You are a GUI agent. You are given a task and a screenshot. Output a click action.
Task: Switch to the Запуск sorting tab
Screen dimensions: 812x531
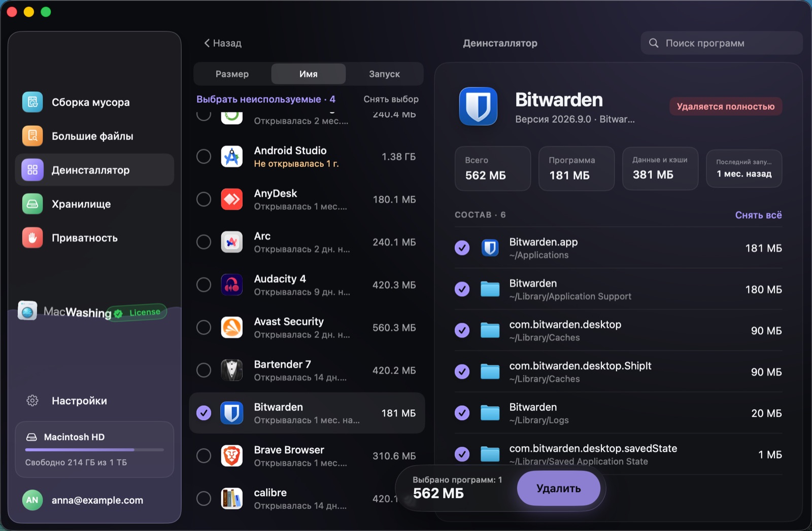384,74
